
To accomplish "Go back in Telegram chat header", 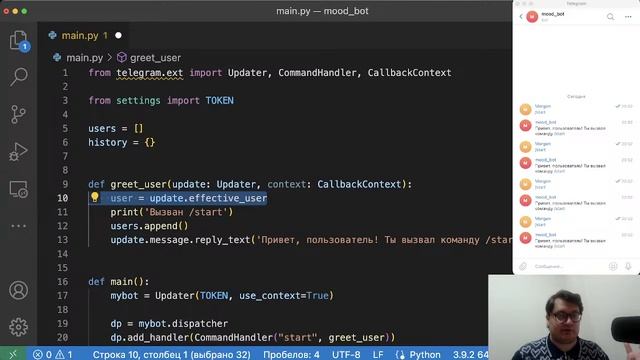I will (x=521, y=16).
